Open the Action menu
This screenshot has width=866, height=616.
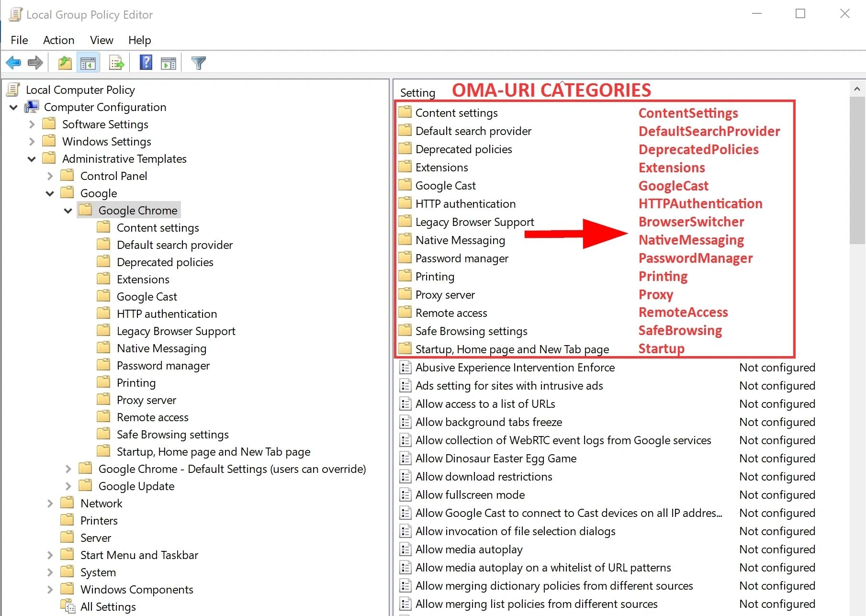point(59,40)
